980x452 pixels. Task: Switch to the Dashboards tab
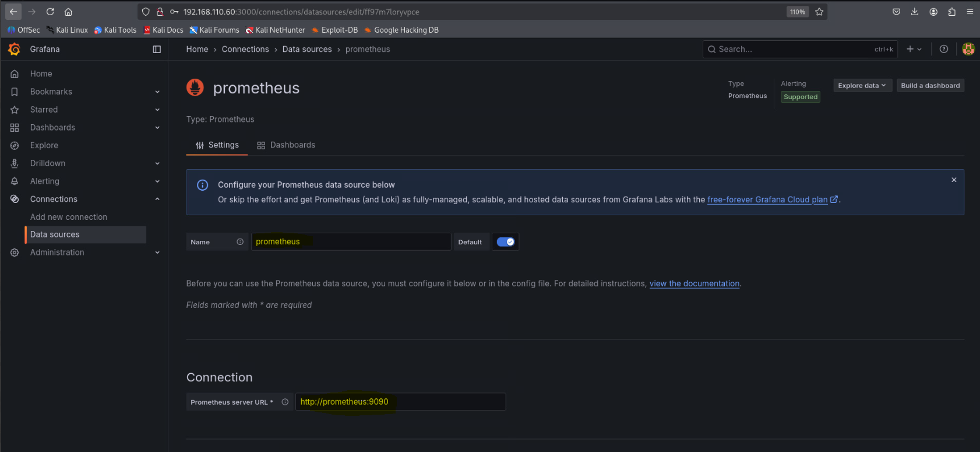(286, 145)
